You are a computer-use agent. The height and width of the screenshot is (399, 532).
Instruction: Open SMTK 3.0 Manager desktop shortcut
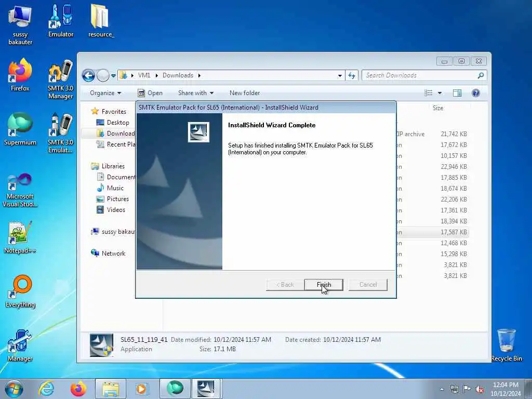(60, 79)
